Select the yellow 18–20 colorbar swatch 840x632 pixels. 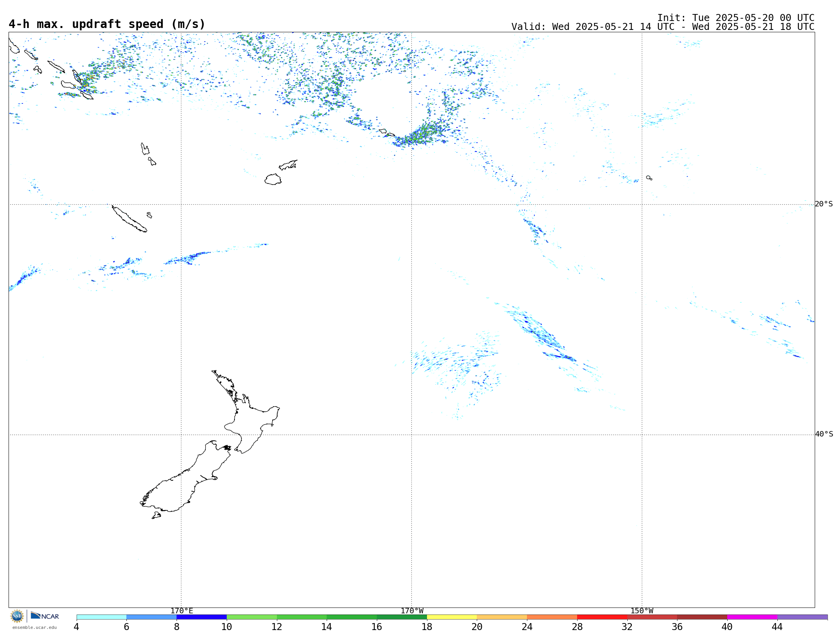tap(452, 617)
